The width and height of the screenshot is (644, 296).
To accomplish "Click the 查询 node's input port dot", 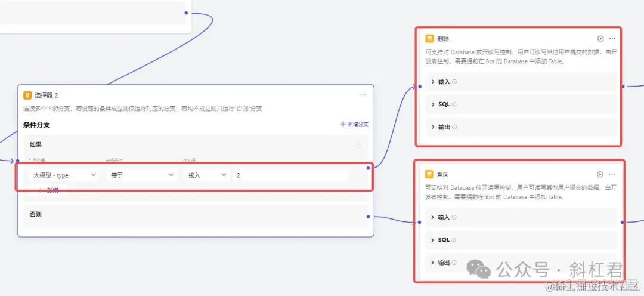I will pyautogui.click(x=420, y=223).
